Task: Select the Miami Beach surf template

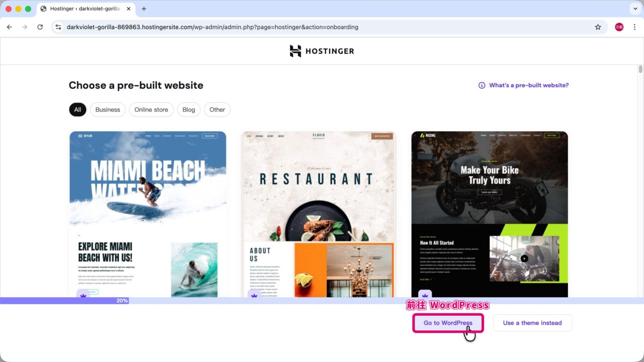Action: click(x=148, y=214)
